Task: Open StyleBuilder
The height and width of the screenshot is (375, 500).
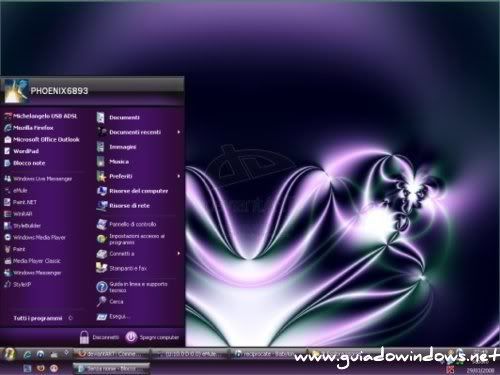Action: (x=22, y=226)
